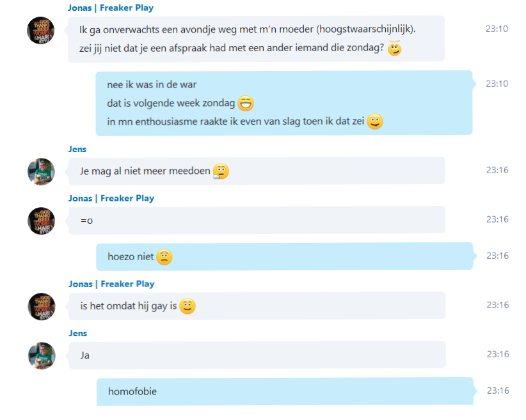Image resolution: width=526 pixels, height=420 pixels.
Task: Click the angel halo emoji after 'zondag?'
Action: [x=394, y=49]
